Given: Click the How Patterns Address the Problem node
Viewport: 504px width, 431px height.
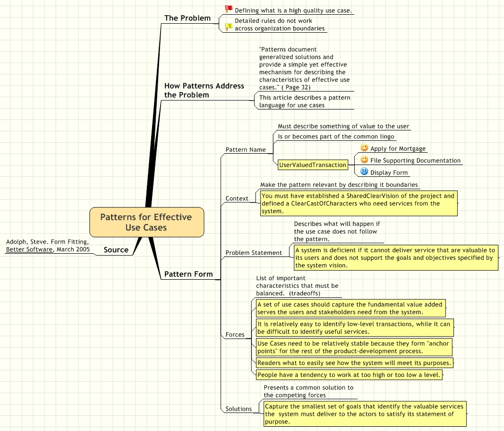Looking at the screenshot, I should pos(204,90).
